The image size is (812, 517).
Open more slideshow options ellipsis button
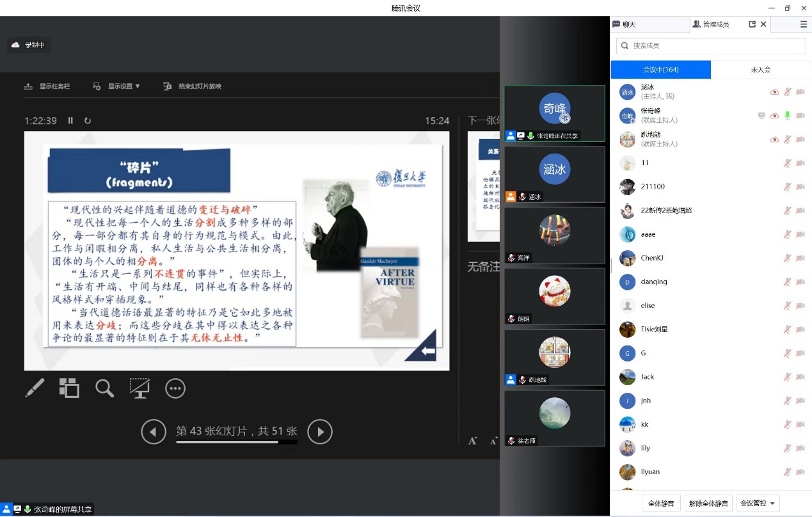pos(175,388)
